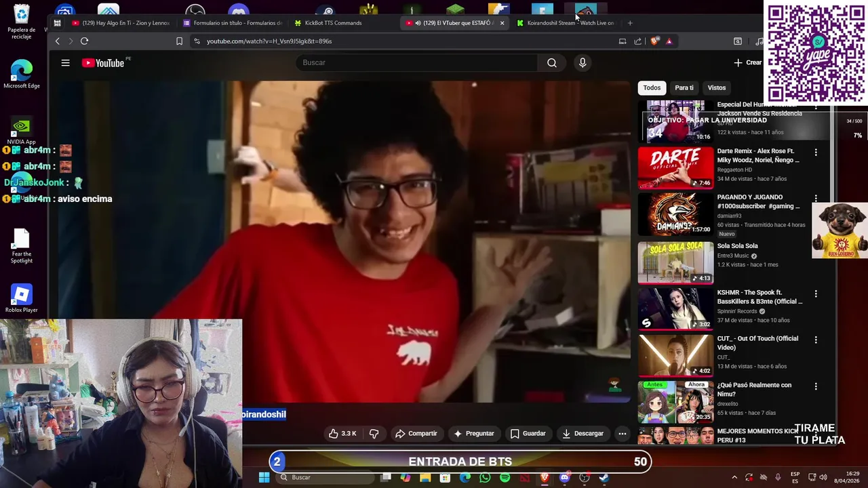
Task: Click the Crear button
Action: click(747, 62)
